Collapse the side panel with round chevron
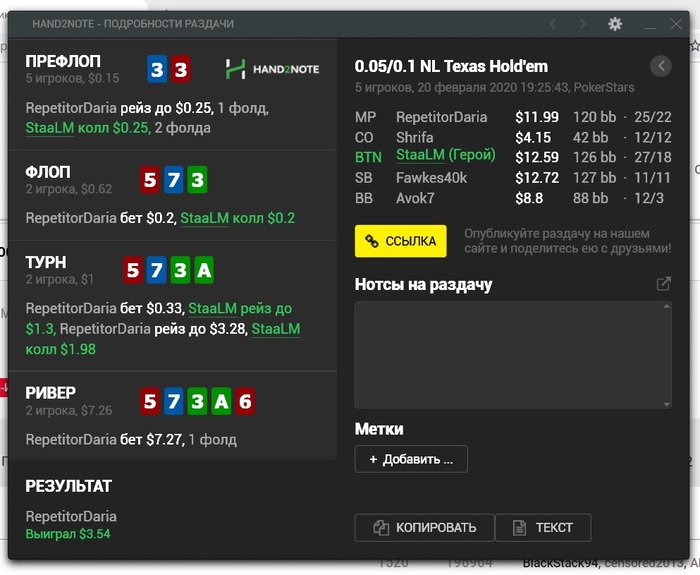Image resolution: width=700 pixels, height=575 pixels. (661, 66)
